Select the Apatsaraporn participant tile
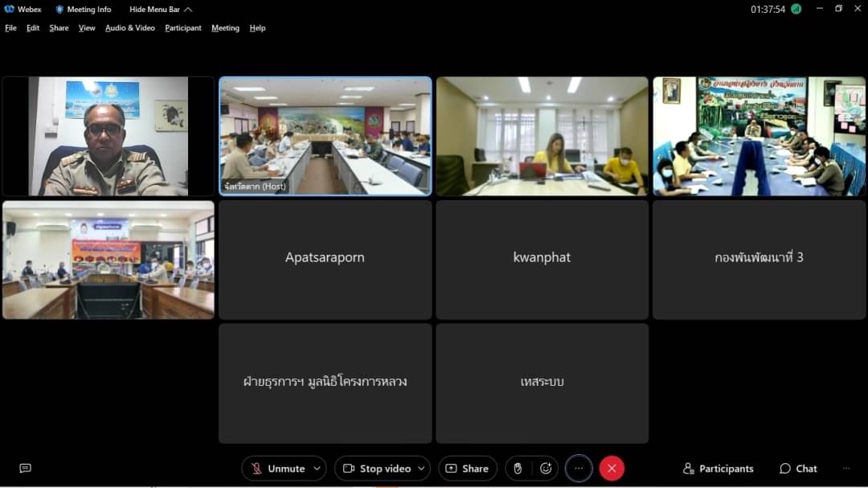 (x=325, y=260)
